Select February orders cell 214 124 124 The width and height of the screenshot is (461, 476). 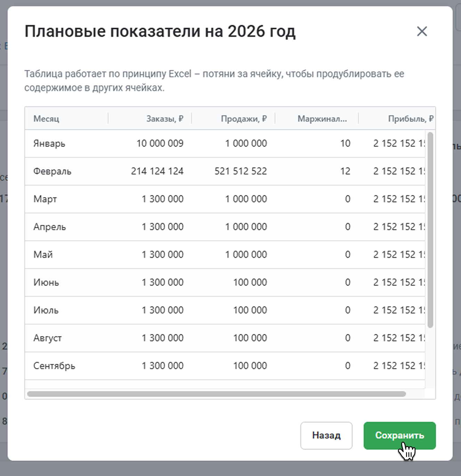(157, 171)
